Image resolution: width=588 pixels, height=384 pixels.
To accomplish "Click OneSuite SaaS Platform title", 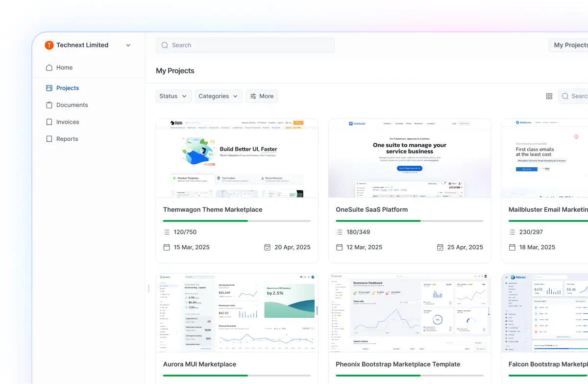I will click(x=372, y=209).
